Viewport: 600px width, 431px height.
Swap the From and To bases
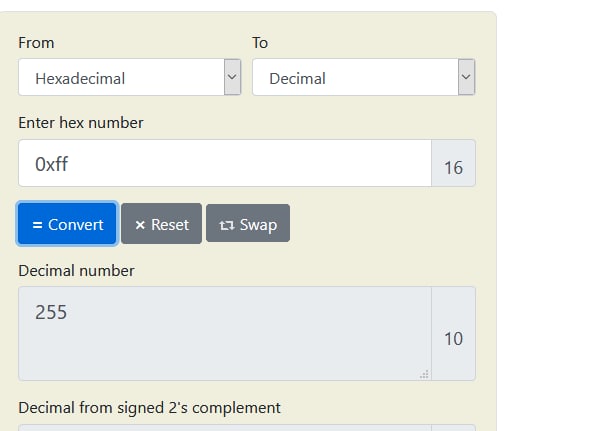[x=248, y=224]
